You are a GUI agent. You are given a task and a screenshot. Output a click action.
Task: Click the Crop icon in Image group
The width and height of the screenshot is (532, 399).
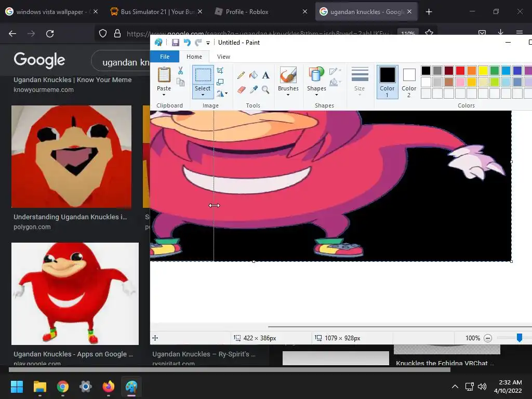(x=220, y=71)
